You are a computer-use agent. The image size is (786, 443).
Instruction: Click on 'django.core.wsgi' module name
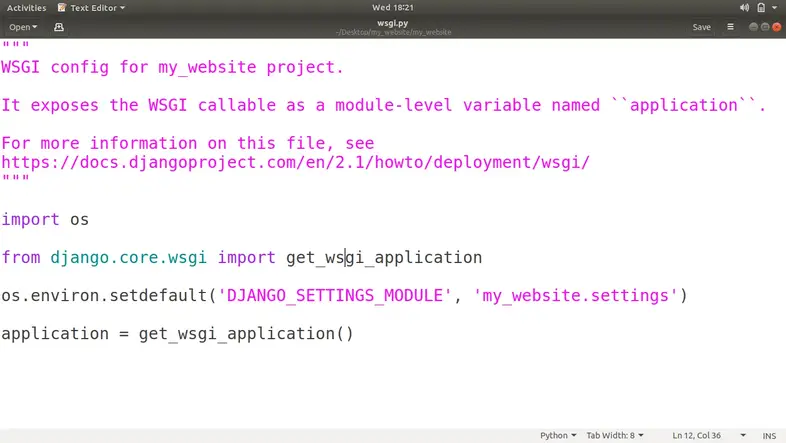point(128,258)
